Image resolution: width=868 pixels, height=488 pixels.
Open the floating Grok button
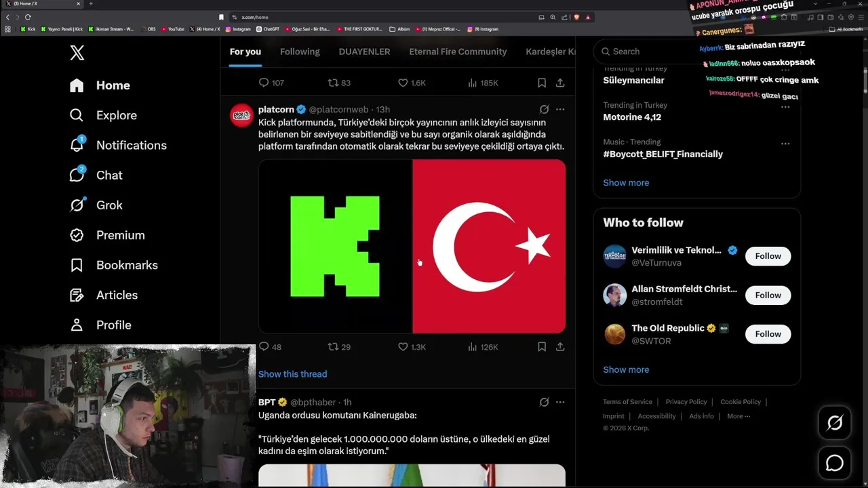pos(835,423)
